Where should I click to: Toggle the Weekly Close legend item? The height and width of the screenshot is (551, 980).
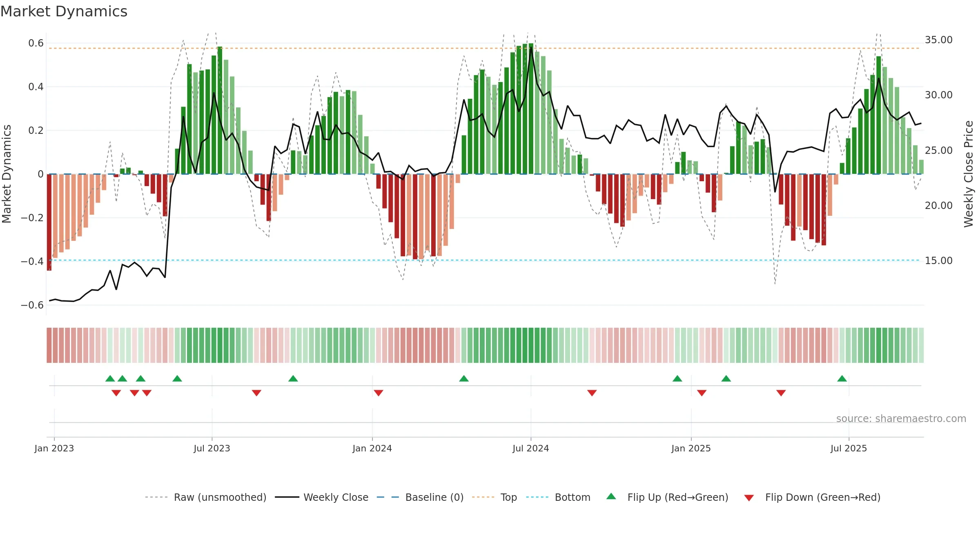pyautogui.click(x=322, y=497)
